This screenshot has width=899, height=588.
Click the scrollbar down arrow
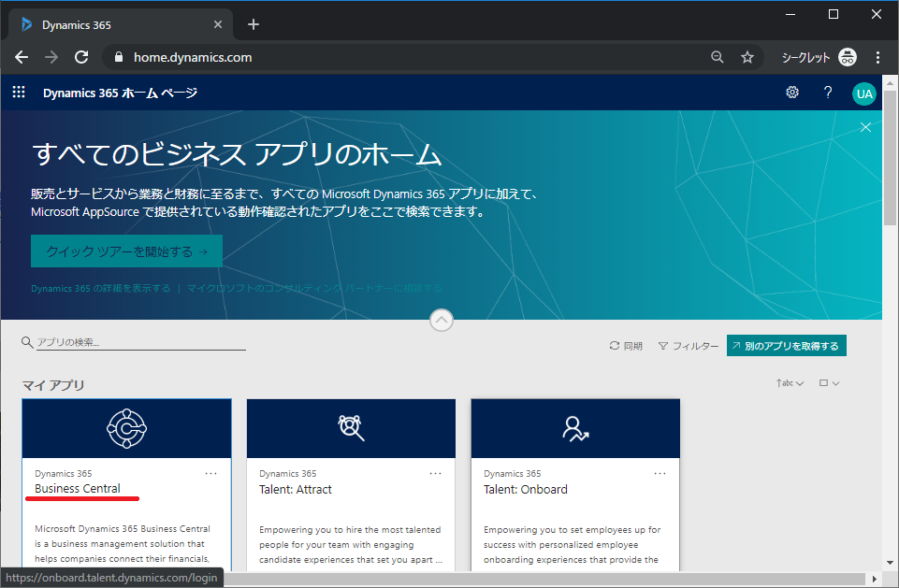890,563
